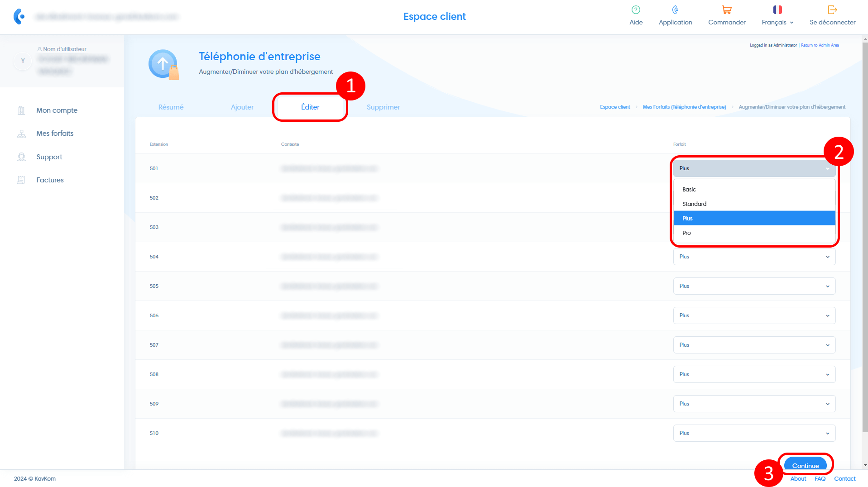868x487 pixels.
Task: Switch to the Supprimer tab
Action: click(x=383, y=107)
